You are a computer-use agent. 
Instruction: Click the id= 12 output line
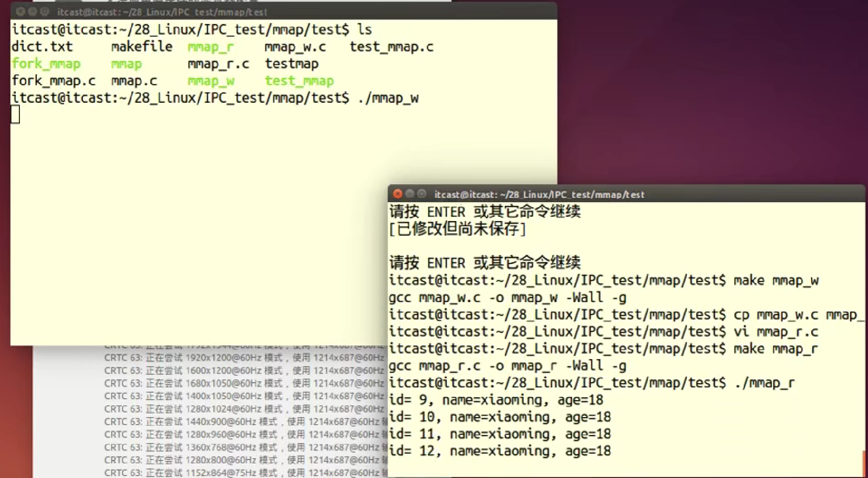[500, 451]
